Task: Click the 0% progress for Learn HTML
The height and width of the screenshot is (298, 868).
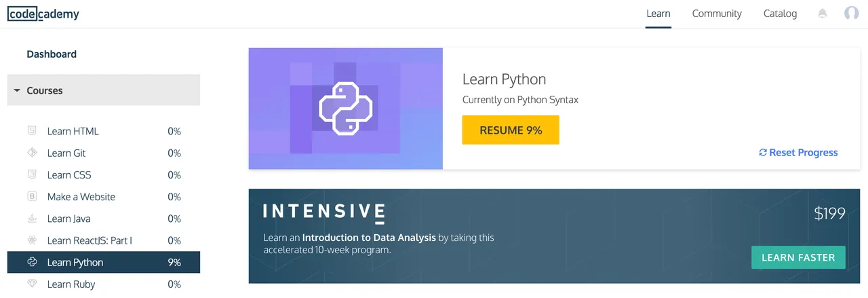Action: click(174, 131)
